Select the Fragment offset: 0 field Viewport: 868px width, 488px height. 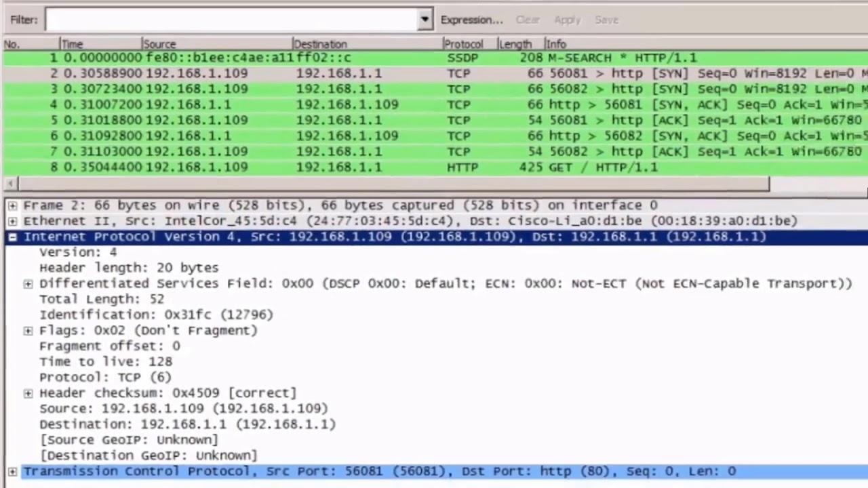click(110, 346)
